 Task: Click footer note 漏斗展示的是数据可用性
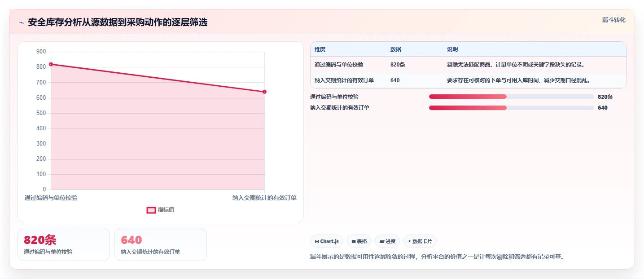437,257
